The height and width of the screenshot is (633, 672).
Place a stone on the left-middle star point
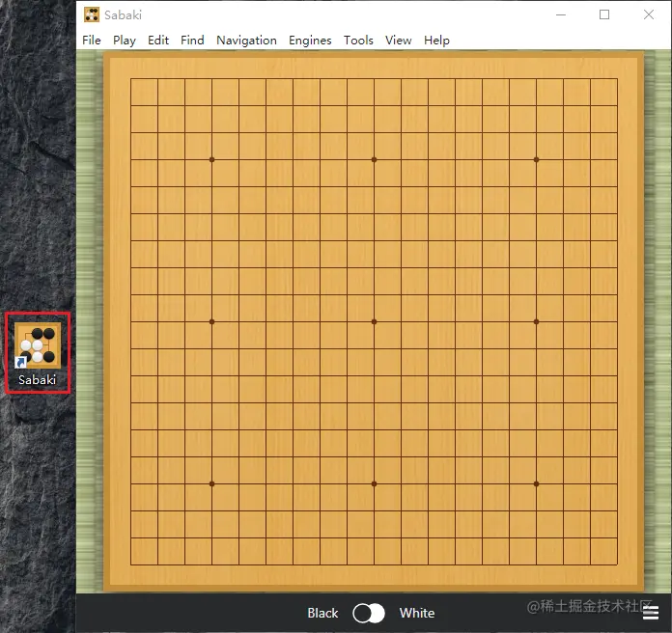(211, 321)
